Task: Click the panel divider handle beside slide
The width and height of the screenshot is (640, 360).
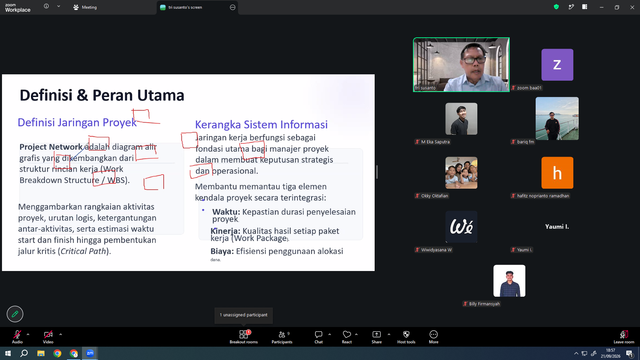Action: pyautogui.click(x=377, y=172)
